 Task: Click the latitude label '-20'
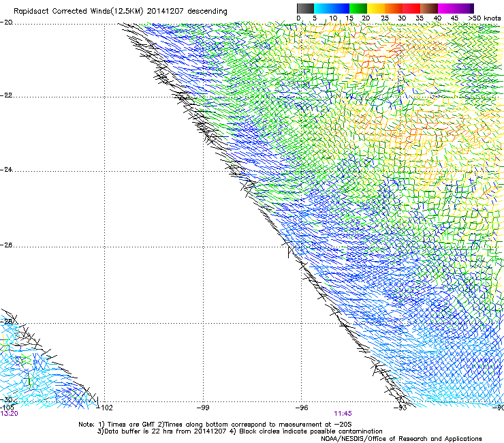[x=6, y=22]
